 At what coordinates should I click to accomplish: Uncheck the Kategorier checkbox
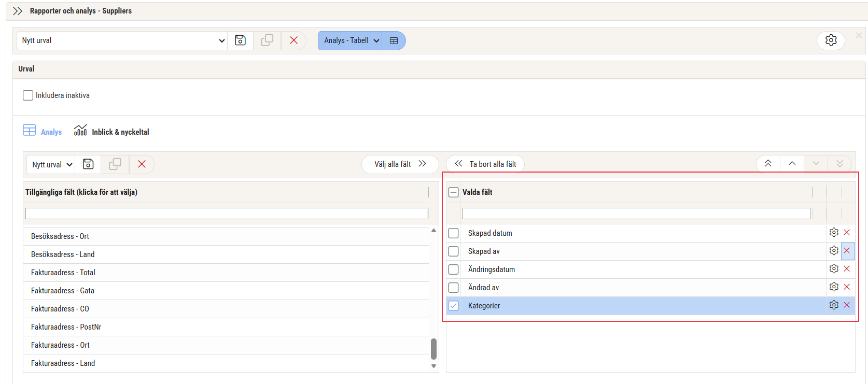[453, 306]
